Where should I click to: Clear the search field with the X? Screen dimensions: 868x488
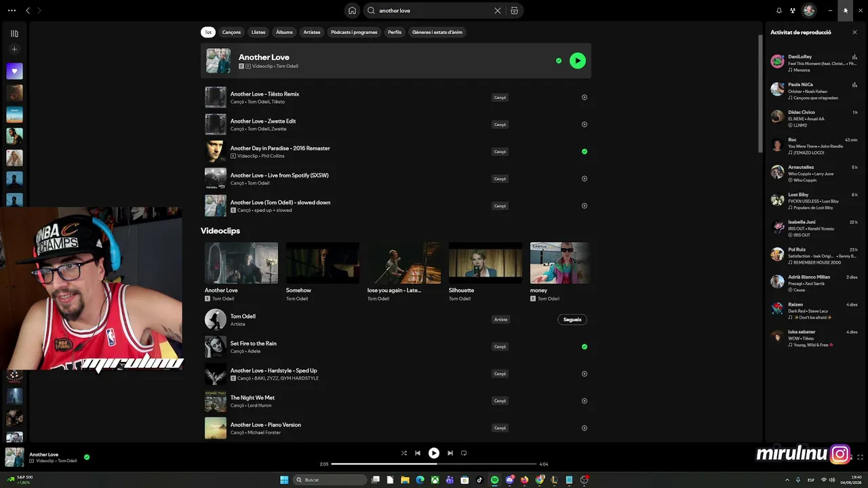[498, 11]
